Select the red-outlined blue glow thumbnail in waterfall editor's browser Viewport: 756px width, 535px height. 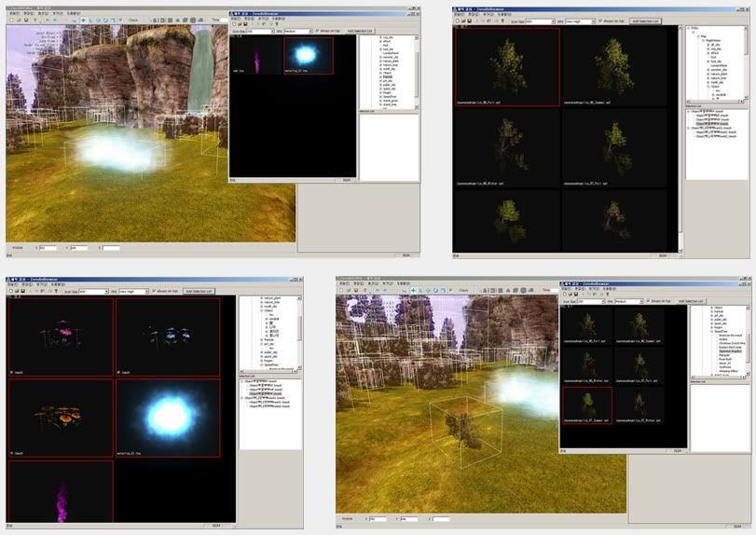coord(309,55)
